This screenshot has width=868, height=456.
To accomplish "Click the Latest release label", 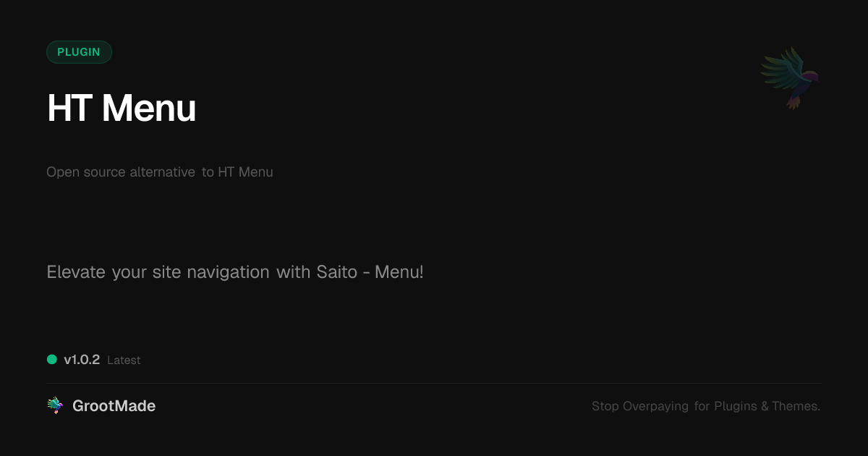I will tap(124, 360).
